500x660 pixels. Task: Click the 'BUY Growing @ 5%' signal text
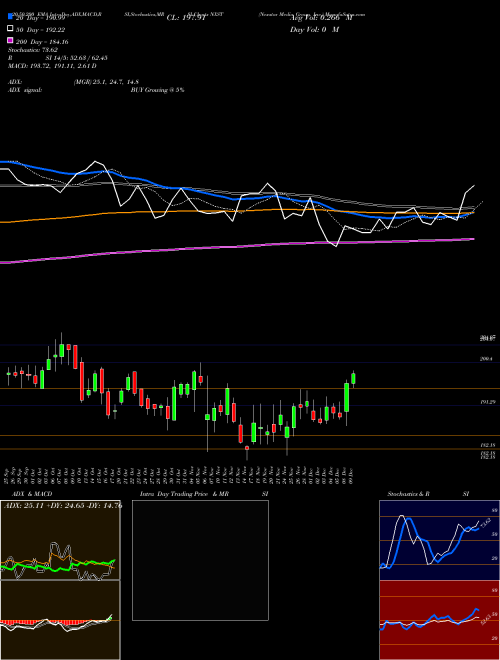157,90
